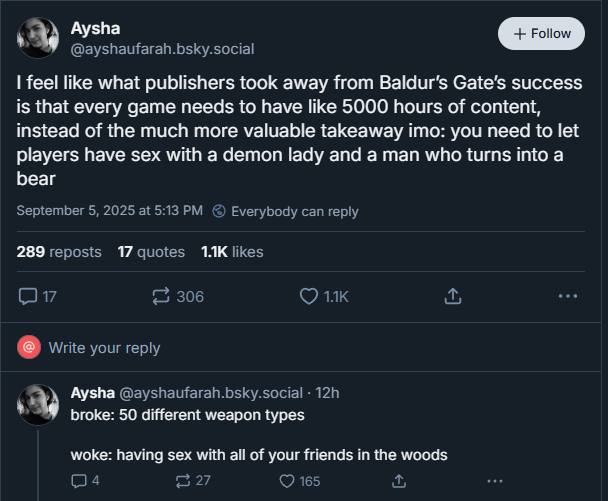Click the reply icon on main post
Screen dimensions: 608x501
pyautogui.click(x=38, y=297)
